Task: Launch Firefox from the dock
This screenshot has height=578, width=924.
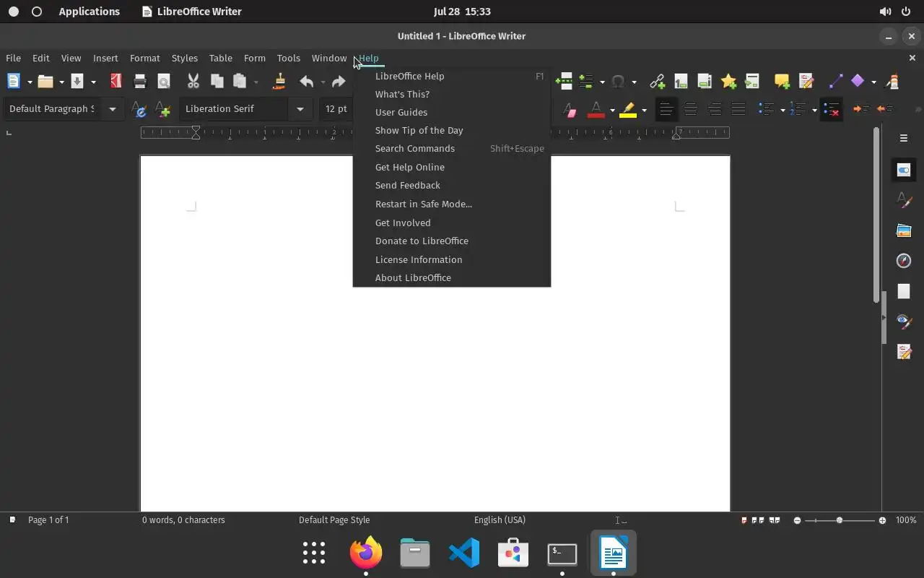Action: [x=366, y=553]
